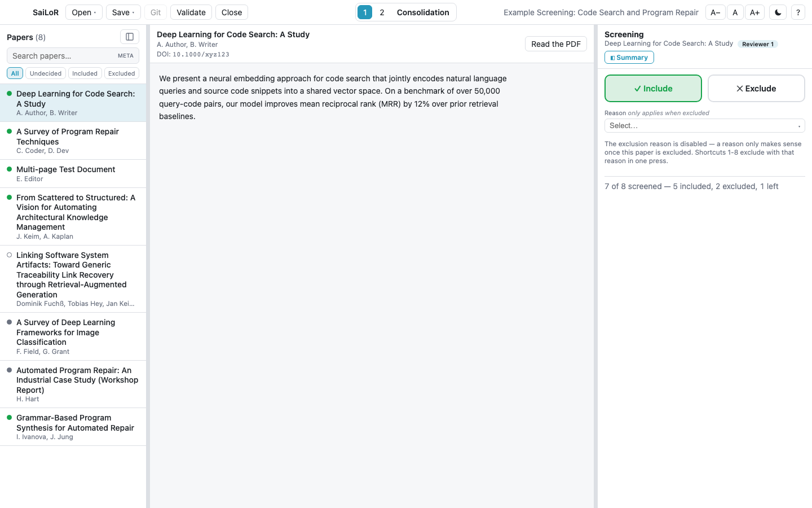Screen dimensions: 812x508
Task: Select paper Grammar-Based Program Synthesis for Automated Repair
Action: click(x=73, y=427)
